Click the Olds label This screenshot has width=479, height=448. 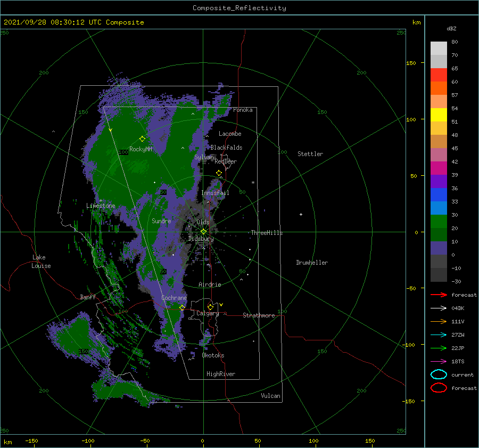203,222
